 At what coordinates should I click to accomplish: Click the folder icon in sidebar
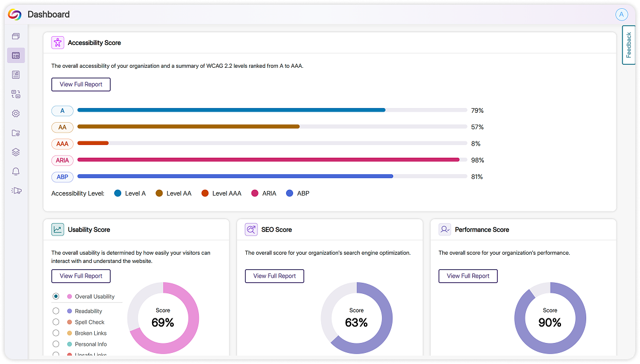16,133
